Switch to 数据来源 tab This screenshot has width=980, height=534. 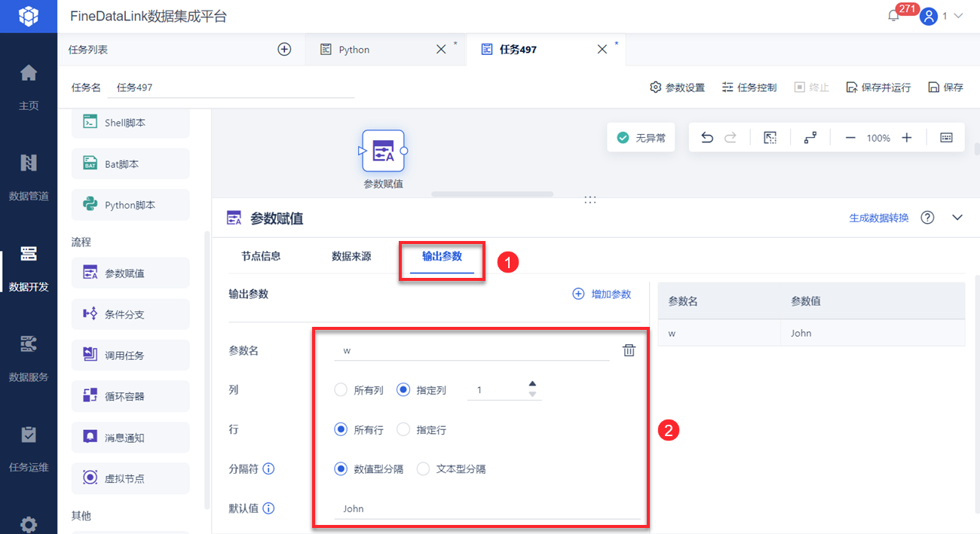[351, 256]
